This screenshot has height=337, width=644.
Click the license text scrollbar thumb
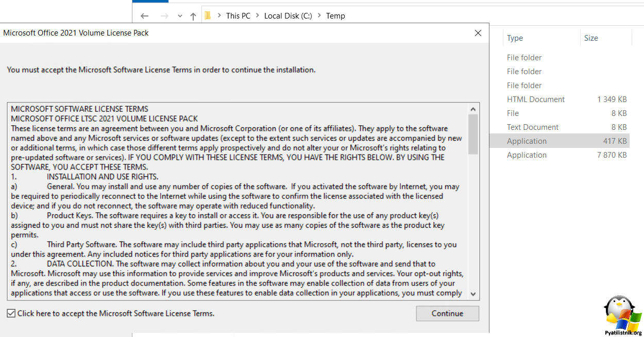pyautogui.click(x=473, y=134)
